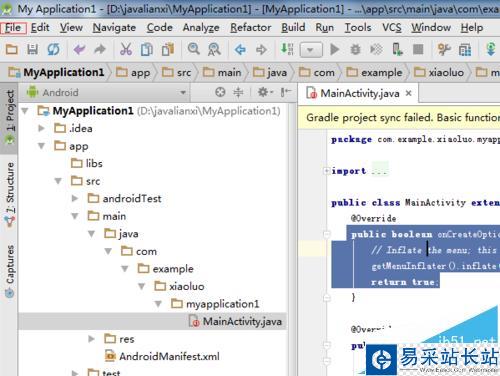Image resolution: width=500 pixels, height=376 pixels.
Task: Click the Paste clipboard icon
Action: (168, 49)
